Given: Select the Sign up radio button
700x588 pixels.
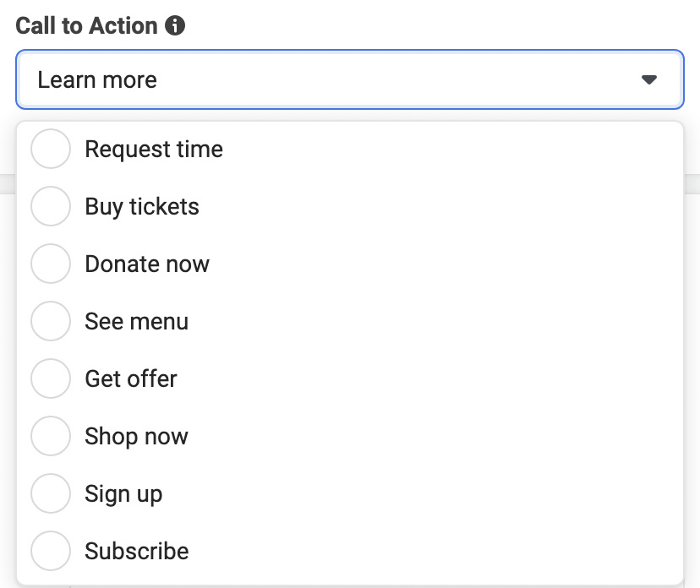Looking at the screenshot, I should coord(51,493).
